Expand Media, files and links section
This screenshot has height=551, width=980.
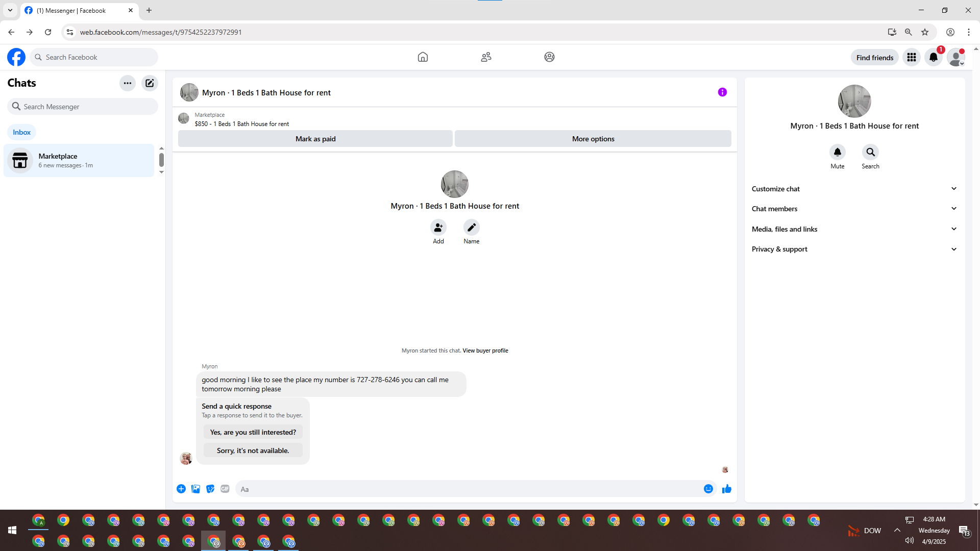(854, 229)
